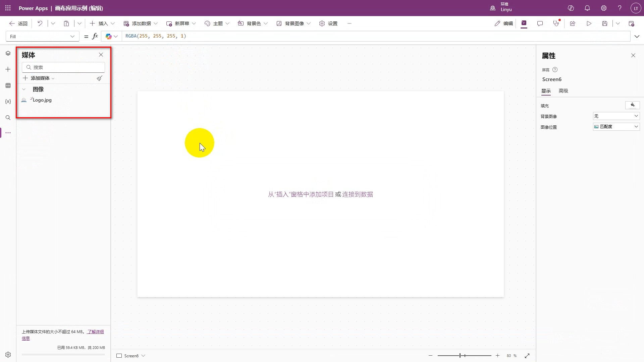Click the Data table icon in sidebar
Image resolution: width=644 pixels, height=362 pixels.
[x=8, y=85]
